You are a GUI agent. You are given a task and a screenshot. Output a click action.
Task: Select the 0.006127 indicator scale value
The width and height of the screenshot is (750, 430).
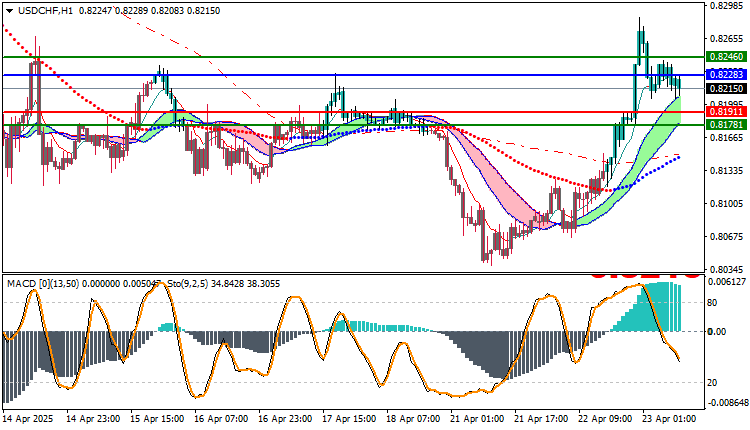pos(727,282)
